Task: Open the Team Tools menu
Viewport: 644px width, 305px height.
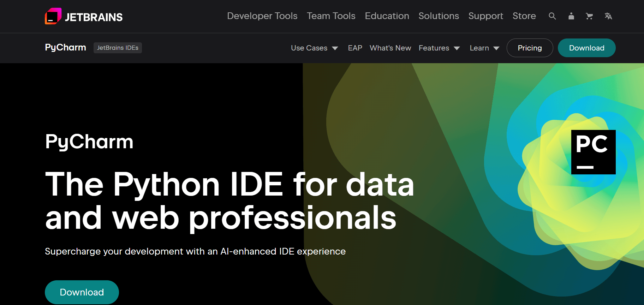Action: tap(331, 16)
